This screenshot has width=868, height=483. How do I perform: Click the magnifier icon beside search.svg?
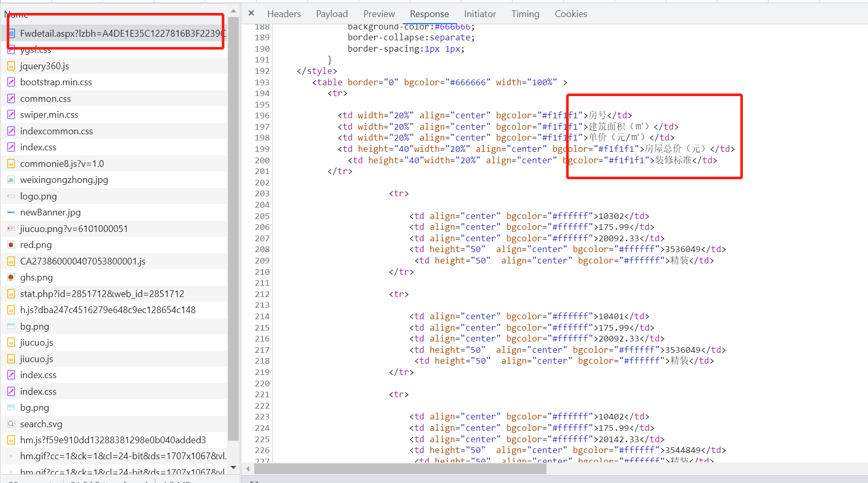[11, 424]
